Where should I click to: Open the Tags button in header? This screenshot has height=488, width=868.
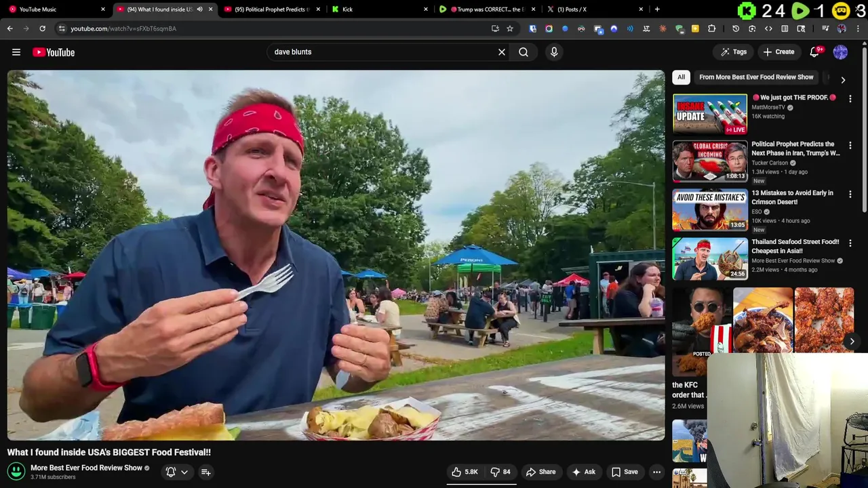tap(733, 52)
